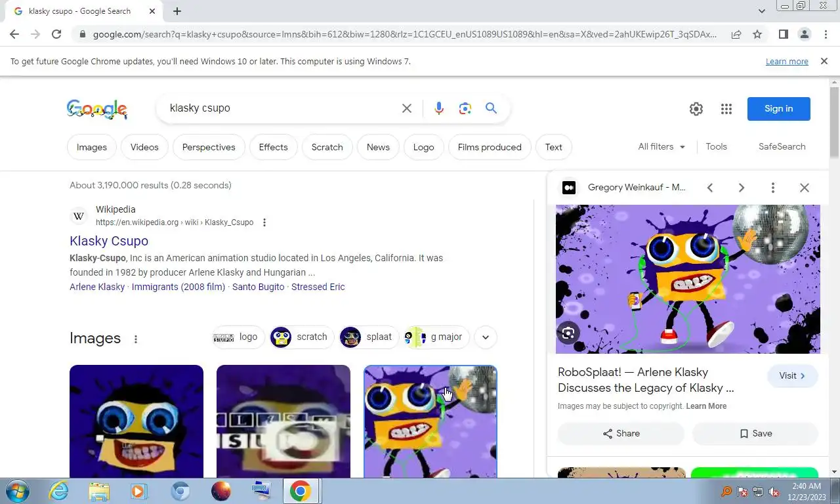Open Windows Explorer folder on taskbar
This screenshot has width=840, height=504.
coord(99,491)
